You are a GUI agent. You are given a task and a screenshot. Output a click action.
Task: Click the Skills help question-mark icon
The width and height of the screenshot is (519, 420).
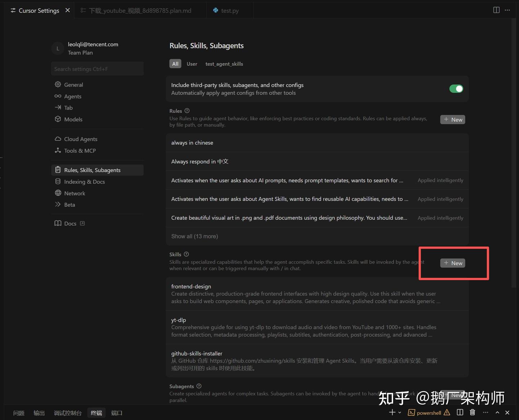pyautogui.click(x=186, y=254)
